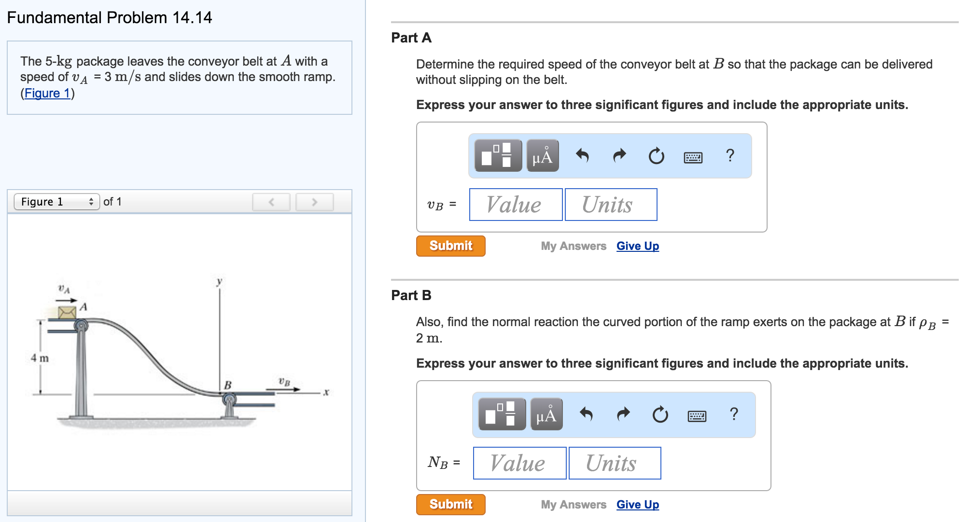
Task: Reset the Part B answer field
Action: (660, 414)
